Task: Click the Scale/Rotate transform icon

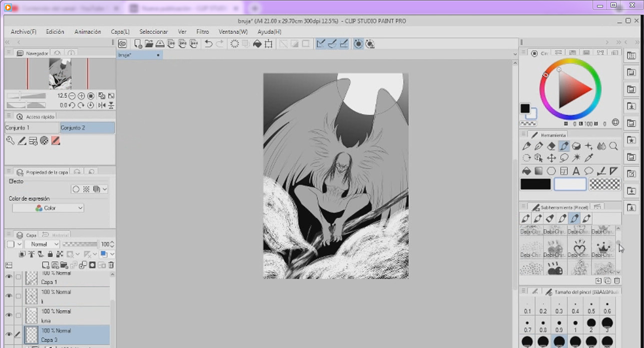Action: (x=269, y=44)
